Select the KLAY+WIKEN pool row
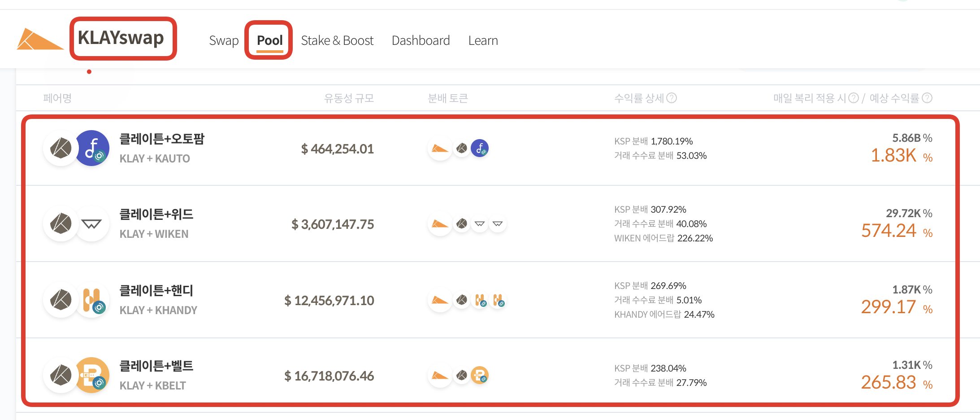980x420 pixels. [x=314, y=224]
